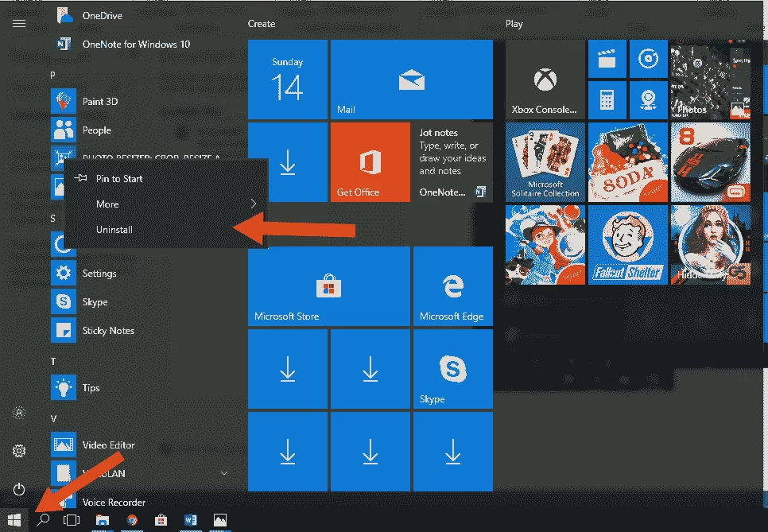
Task: Switch to Word on the taskbar
Action: pyautogui.click(x=190, y=520)
